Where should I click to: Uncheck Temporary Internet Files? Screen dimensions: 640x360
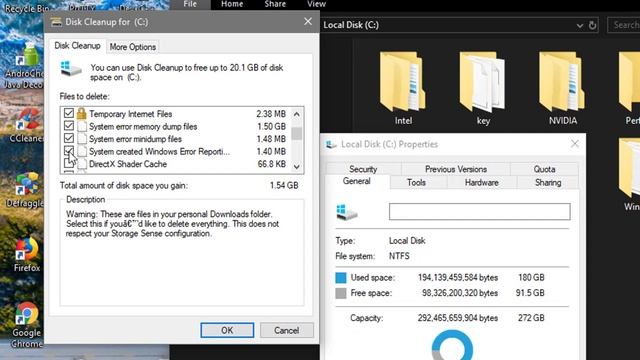click(69, 113)
